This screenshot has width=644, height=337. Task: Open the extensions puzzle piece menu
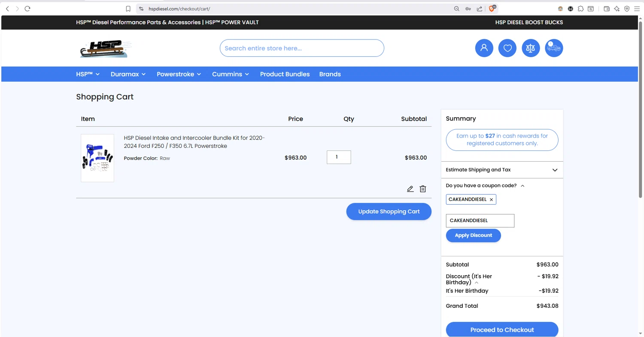(x=581, y=9)
